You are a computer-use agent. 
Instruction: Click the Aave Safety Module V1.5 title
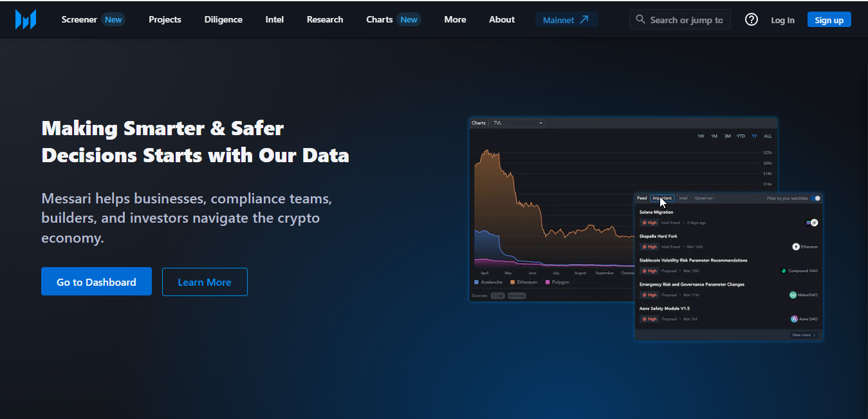click(664, 308)
